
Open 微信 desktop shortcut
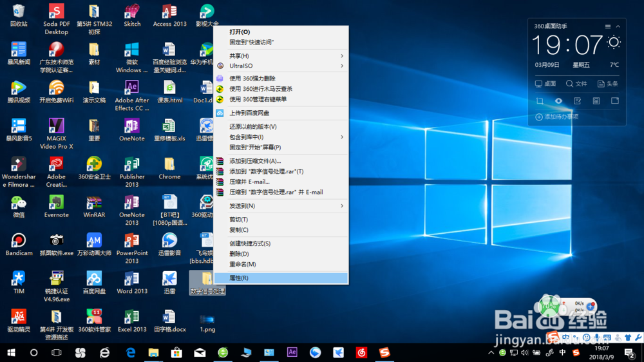[19, 206]
